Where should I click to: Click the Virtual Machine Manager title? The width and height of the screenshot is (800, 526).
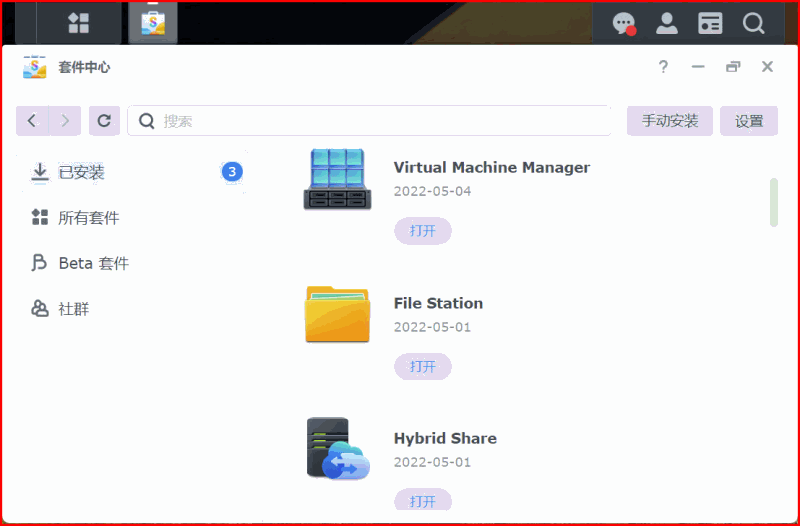click(492, 167)
